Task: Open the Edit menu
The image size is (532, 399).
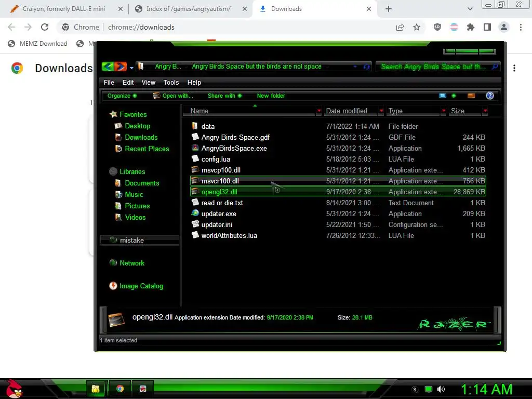Action: click(128, 83)
